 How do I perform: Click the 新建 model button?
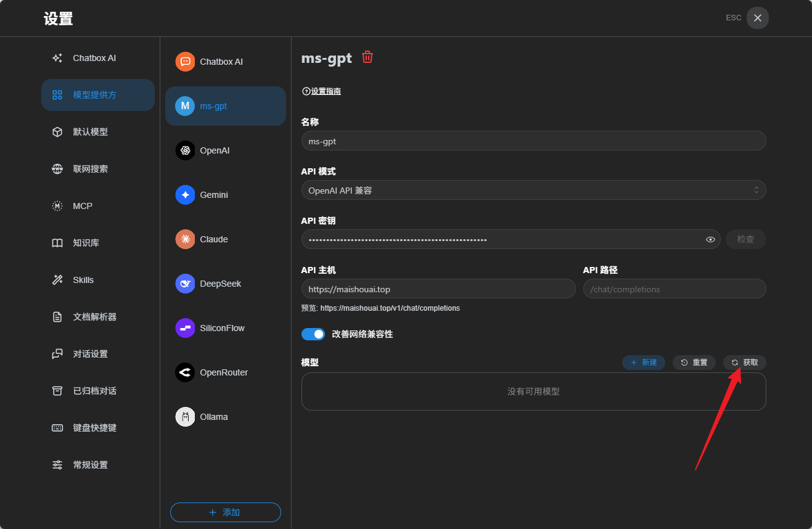644,363
